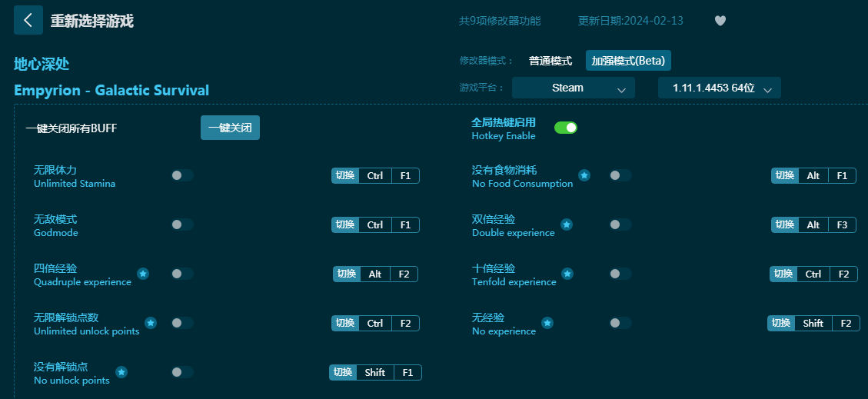Click 切换 button for Unlimited Stamina hotkey

pos(345,176)
